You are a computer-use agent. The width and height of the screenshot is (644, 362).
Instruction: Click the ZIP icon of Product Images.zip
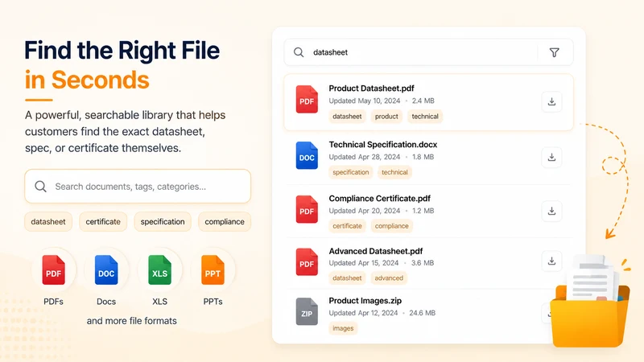point(307,311)
